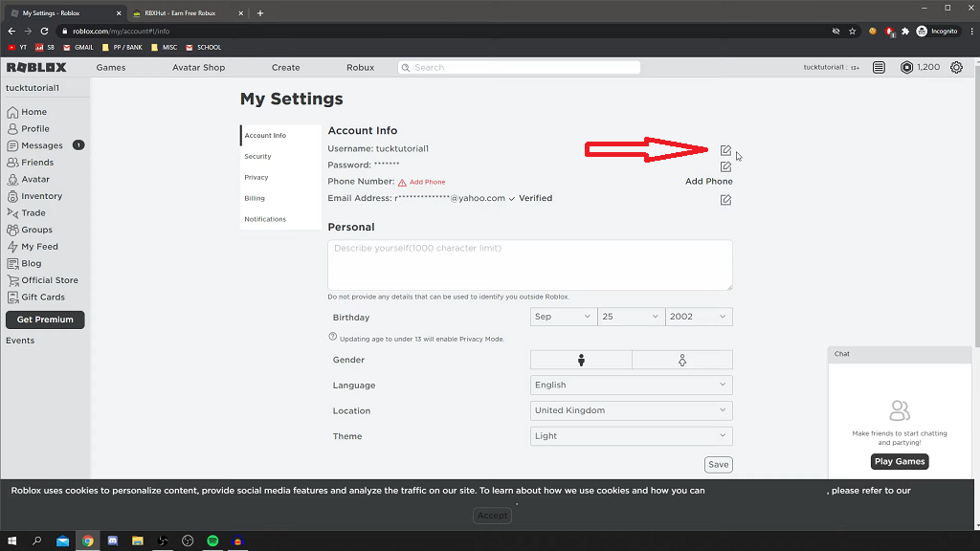The image size is (980, 551).
Task: Click the Roblox logo
Action: click(36, 68)
